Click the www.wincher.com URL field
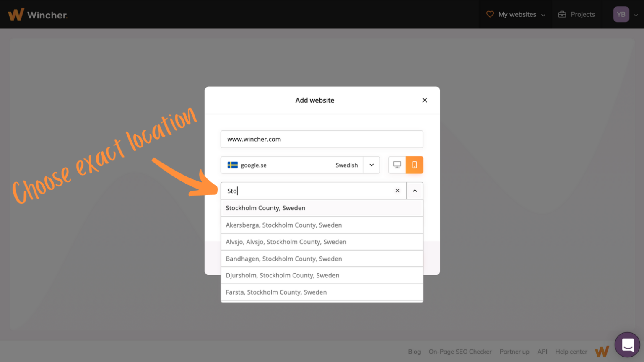The width and height of the screenshot is (644, 362). pyautogui.click(x=322, y=139)
